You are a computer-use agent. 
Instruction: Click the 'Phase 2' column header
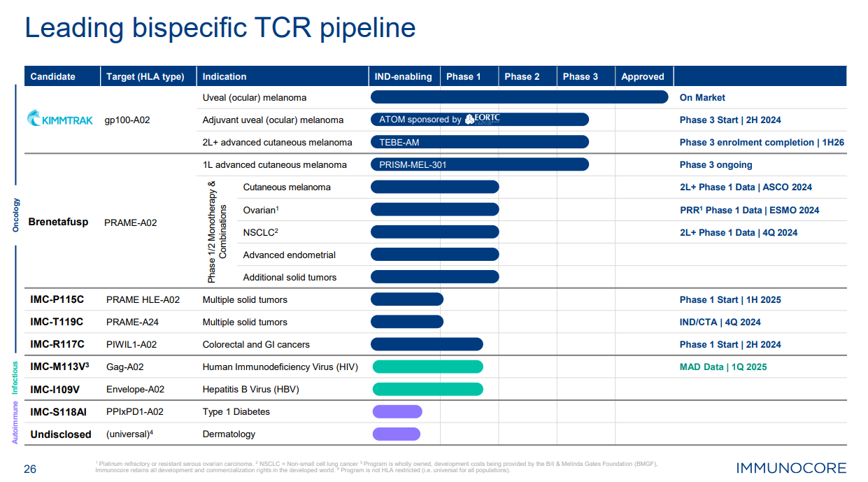click(x=522, y=76)
